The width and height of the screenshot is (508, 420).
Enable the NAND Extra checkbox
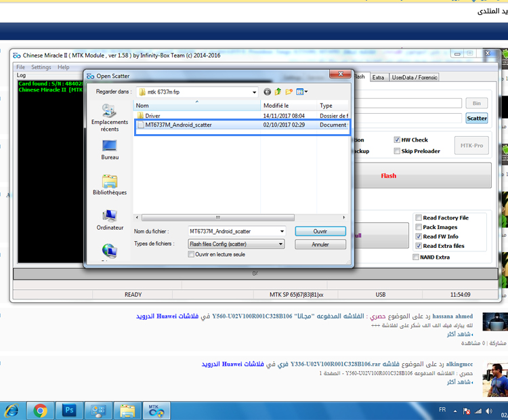pos(416,257)
